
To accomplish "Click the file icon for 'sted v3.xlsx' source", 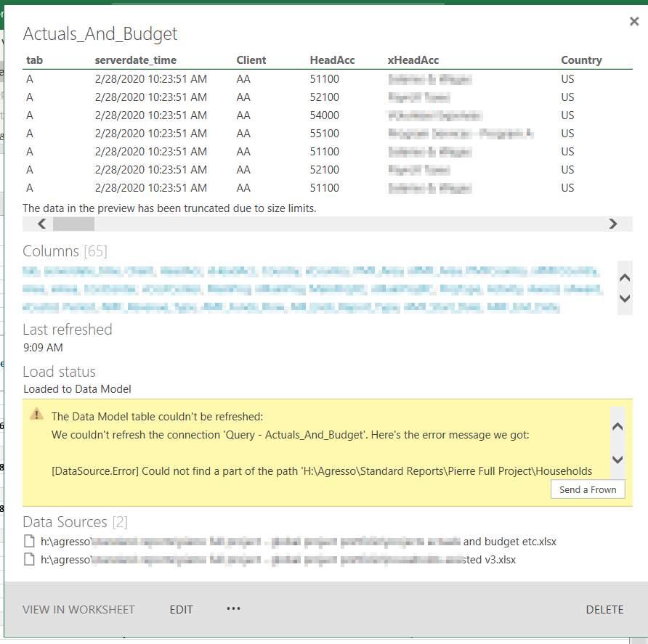I will (29, 559).
